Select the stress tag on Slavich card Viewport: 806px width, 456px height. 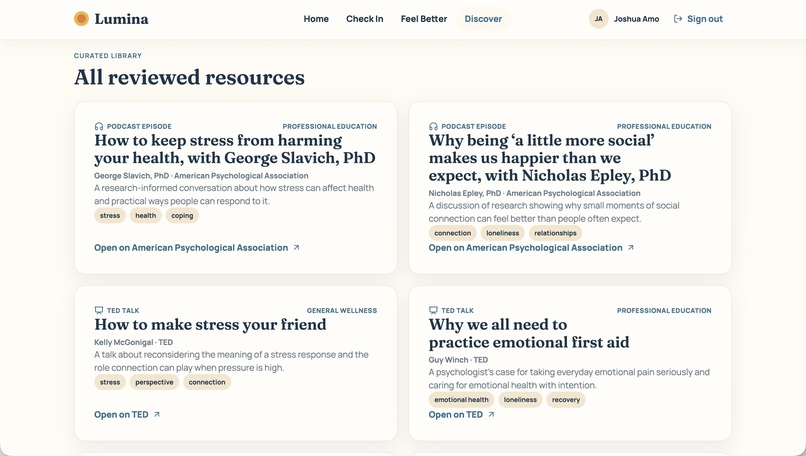pyautogui.click(x=110, y=216)
